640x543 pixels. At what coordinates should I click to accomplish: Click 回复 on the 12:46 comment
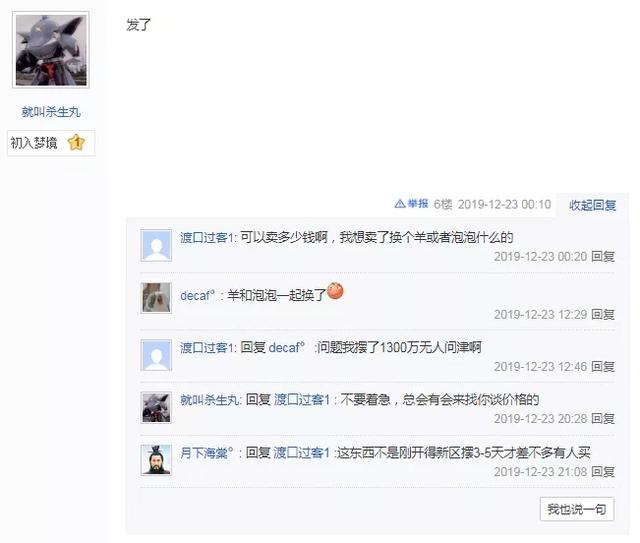pyautogui.click(x=603, y=367)
